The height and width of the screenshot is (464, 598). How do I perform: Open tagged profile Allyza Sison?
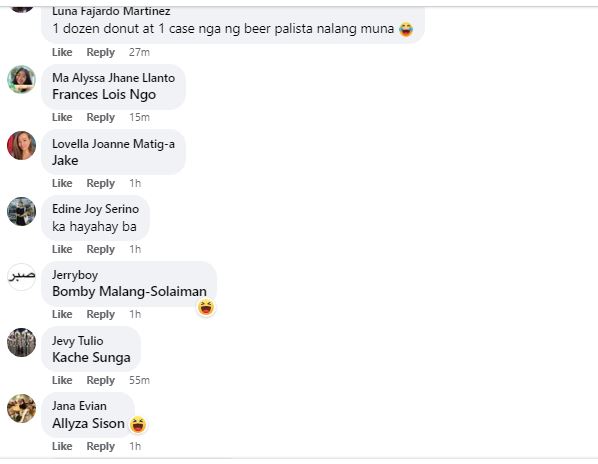(x=88, y=424)
